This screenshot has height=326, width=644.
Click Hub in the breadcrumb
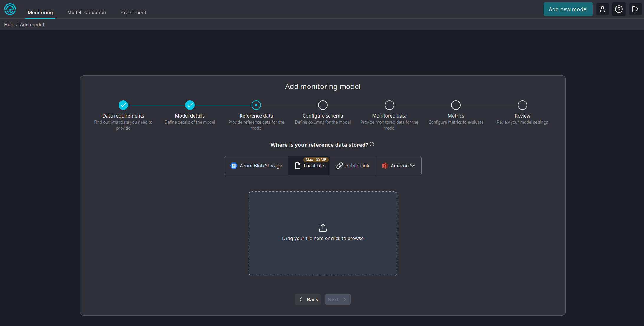pos(9,25)
